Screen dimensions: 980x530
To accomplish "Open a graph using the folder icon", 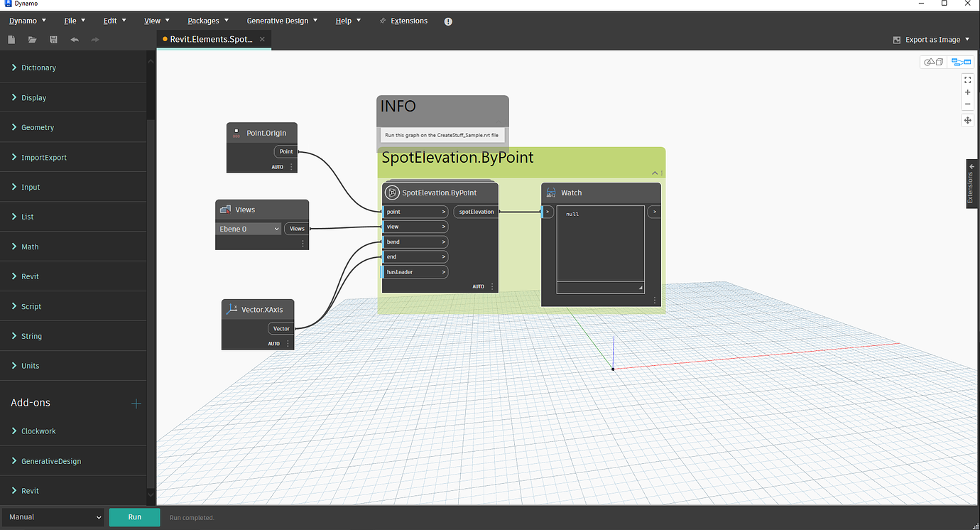I will pyautogui.click(x=32, y=40).
